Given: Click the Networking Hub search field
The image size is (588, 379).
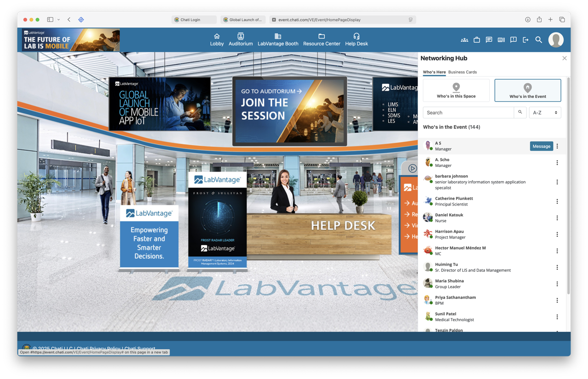Looking at the screenshot, I should tap(468, 112).
